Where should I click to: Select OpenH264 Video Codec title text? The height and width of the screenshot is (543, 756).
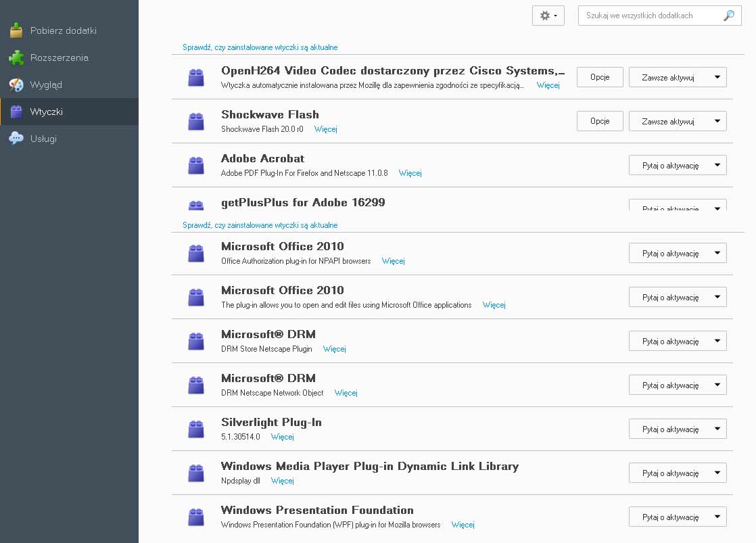393,70
